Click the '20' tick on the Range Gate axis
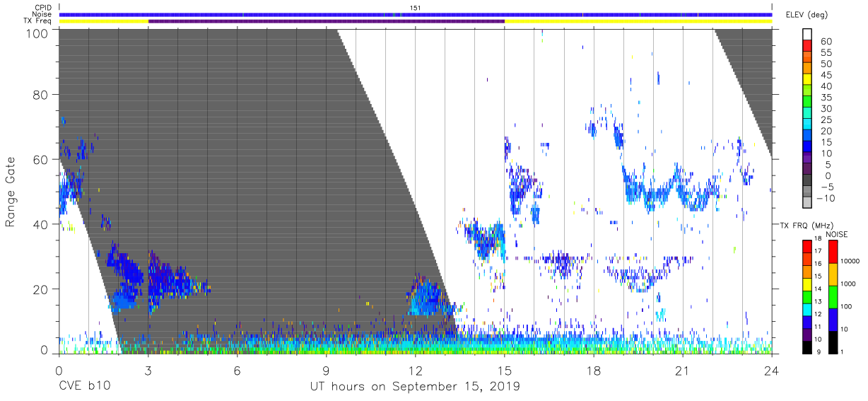The width and height of the screenshot is (868, 401). (40, 289)
